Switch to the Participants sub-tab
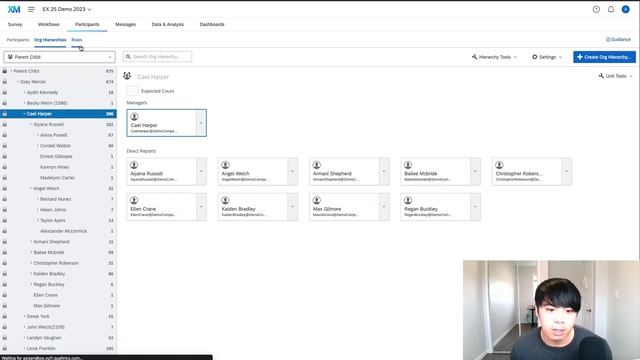The width and height of the screenshot is (640, 360). [x=18, y=40]
